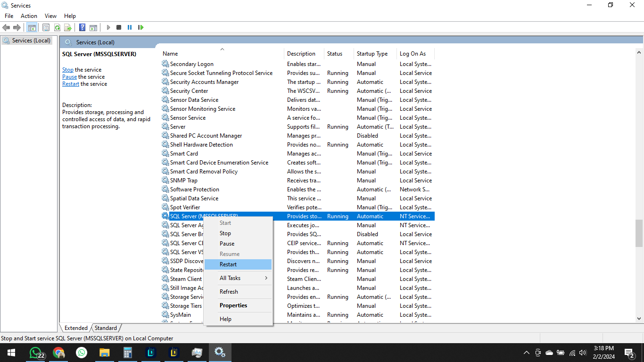This screenshot has height=362, width=644.
Task: Sort by the Name column header
Action: click(222, 53)
